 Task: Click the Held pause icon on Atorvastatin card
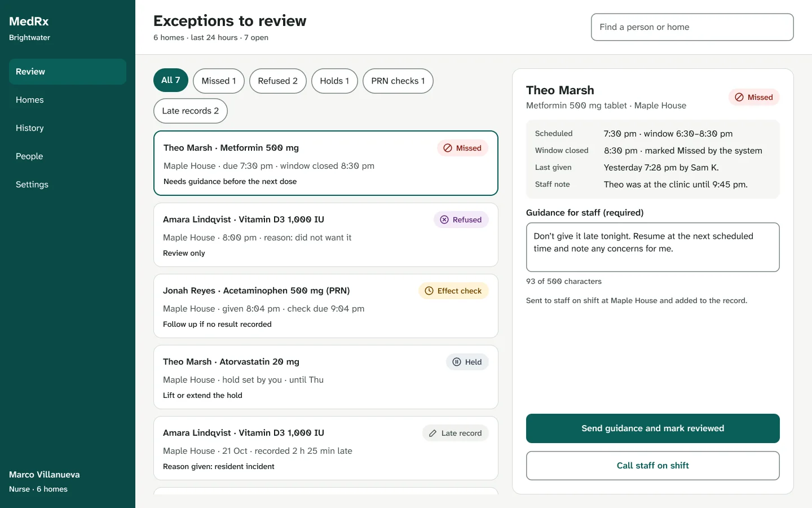[457, 362]
